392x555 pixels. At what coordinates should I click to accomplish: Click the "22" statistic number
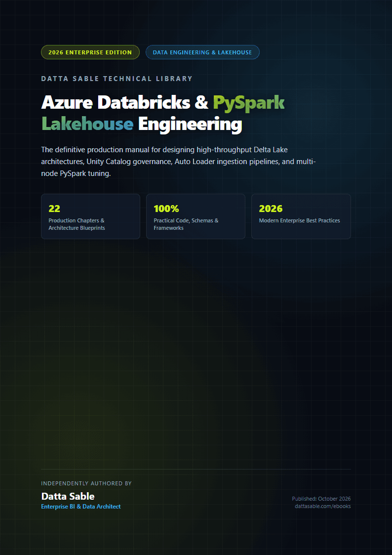54,209
